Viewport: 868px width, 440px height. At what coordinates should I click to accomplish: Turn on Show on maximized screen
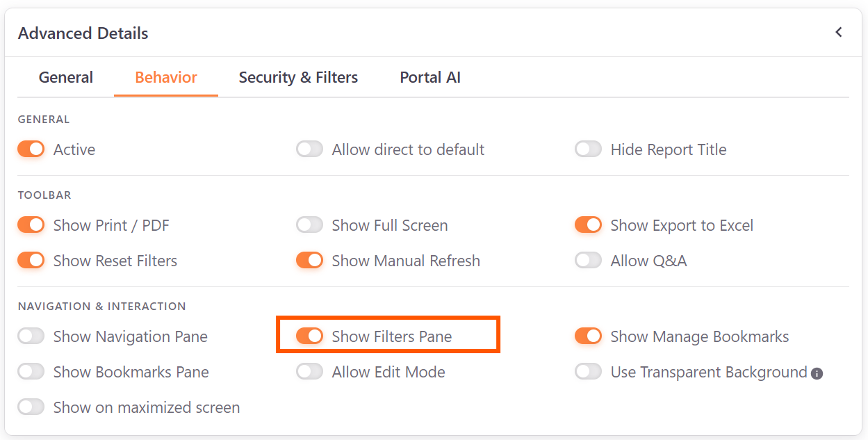[x=31, y=407]
